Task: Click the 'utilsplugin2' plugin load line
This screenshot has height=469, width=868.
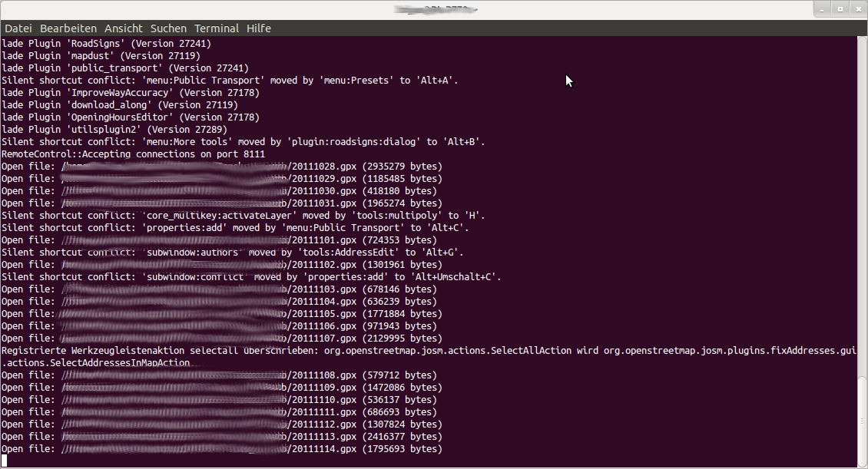Action: coord(114,130)
